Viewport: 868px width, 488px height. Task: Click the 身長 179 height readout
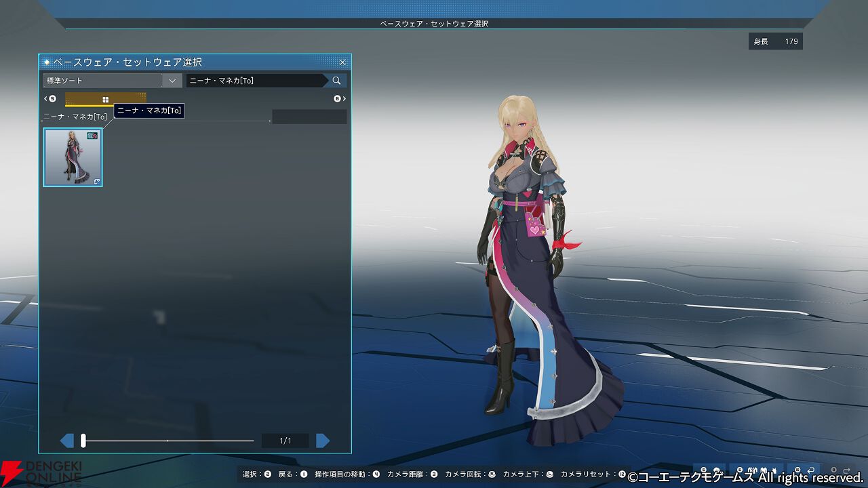pyautogui.click(x=776, y=41)
